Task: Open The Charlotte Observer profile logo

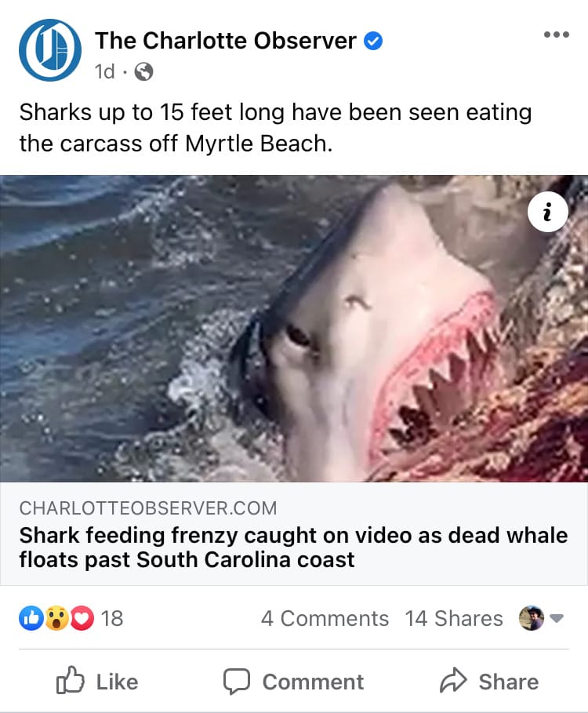Action: point(50,50)
